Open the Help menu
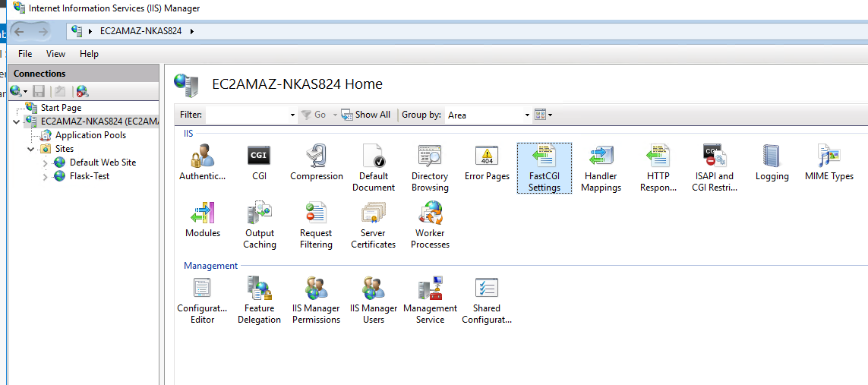 (89, 54)
